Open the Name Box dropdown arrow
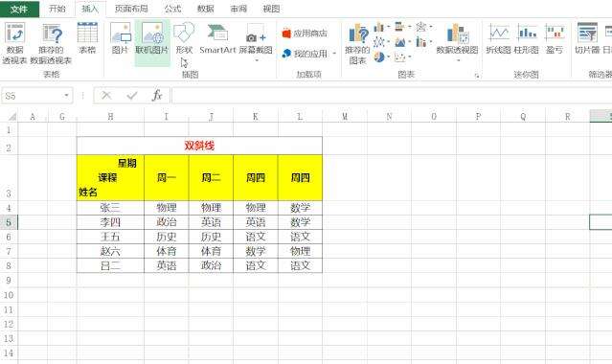The width and height of the screenshot is (612, 364). pos(66,96)
